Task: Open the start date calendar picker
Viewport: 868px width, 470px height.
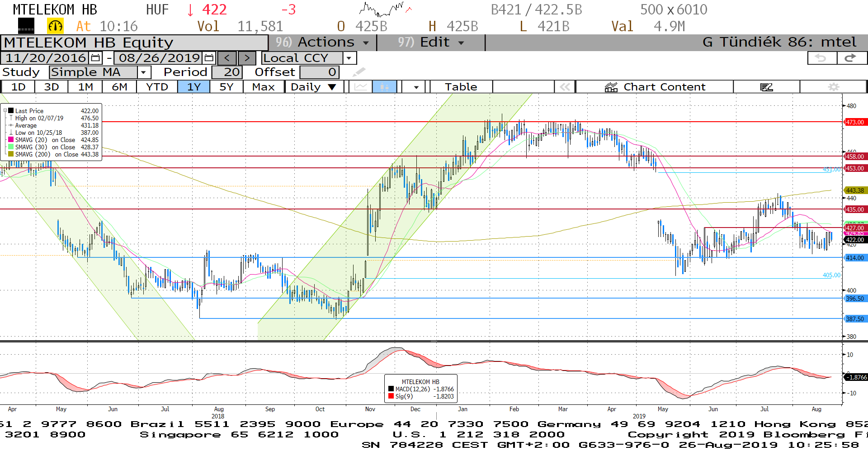Action: click(x=95, y=58)
